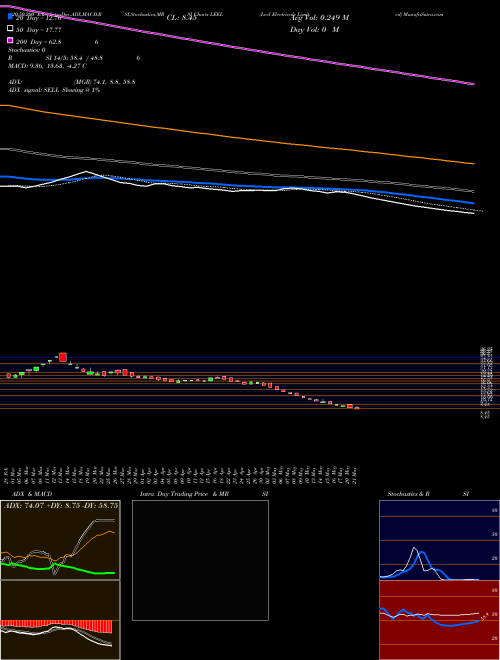Open the ADX indicator chart panel
The height and width of the screenshot is (660, 500).
(60, 540)
